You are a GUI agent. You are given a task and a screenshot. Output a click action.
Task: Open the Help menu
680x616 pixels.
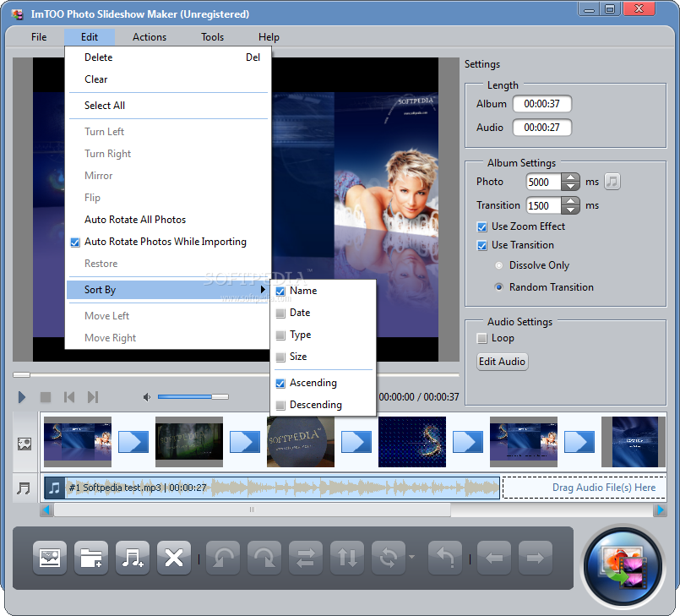tap(269, 37)
